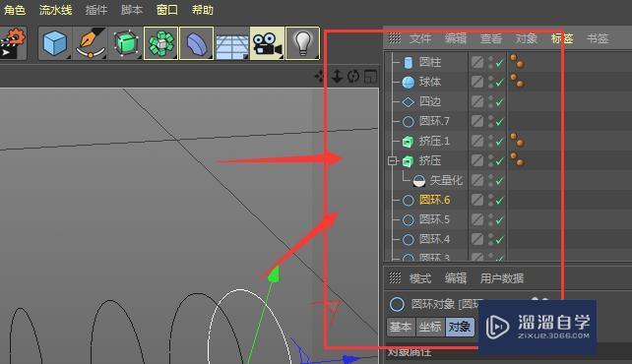Toggle layer box for 球体
632x364 pixels.
pos(477,82)
